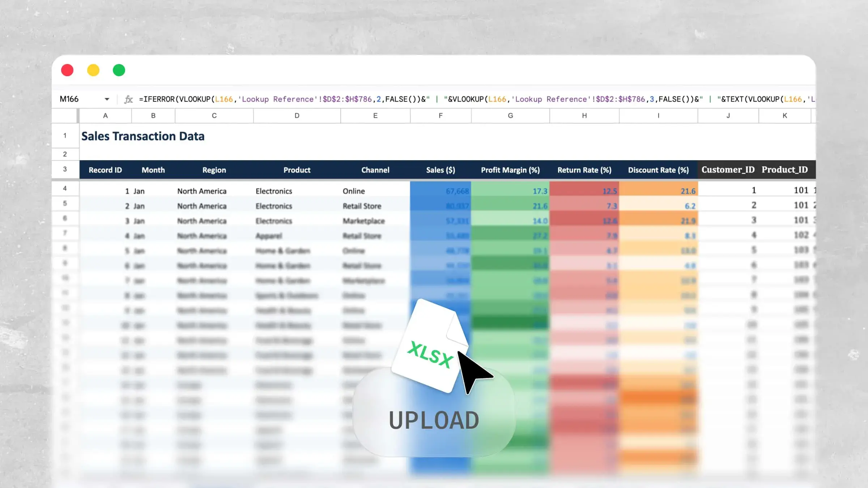Image resolution: width=868 pixels, height=488 pixels.
Task: Click the 'Product_ID' header cell
Action: [785, 170]
